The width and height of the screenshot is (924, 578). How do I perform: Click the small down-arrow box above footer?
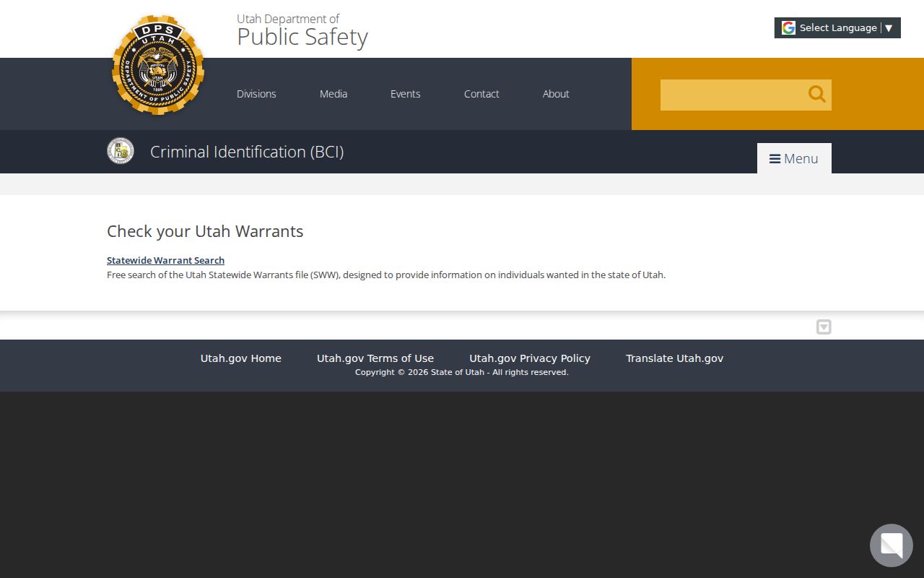tap(824, 327)
